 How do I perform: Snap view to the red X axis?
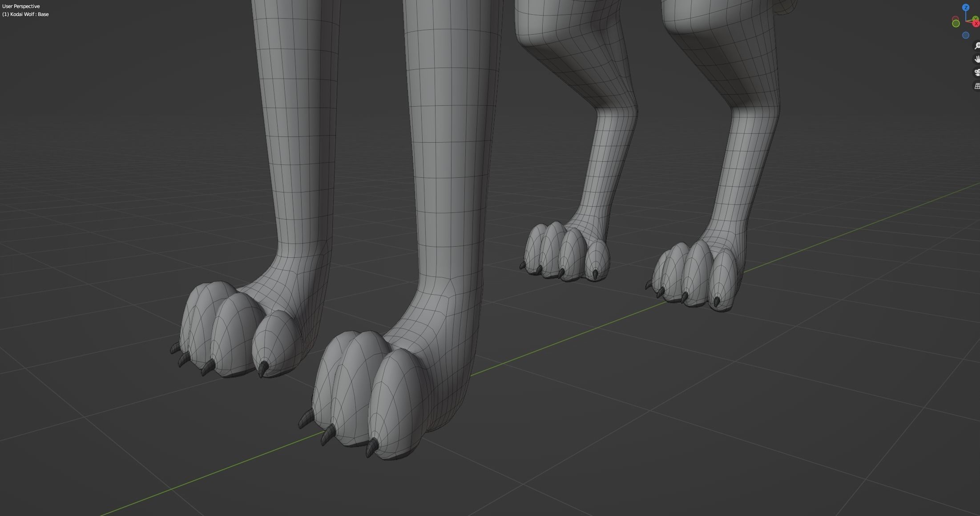point(976,24)
